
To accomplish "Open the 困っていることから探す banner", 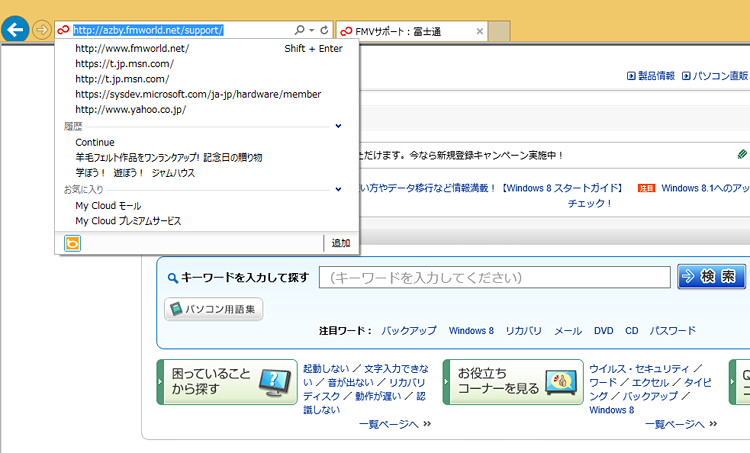I will click(x=227, y=382).
